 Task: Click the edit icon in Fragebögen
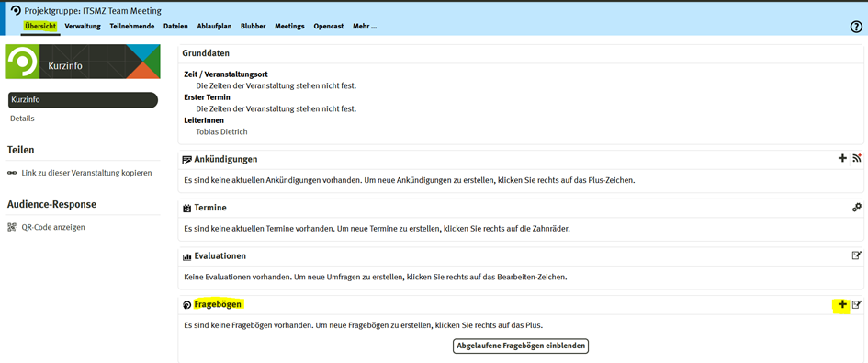click(x=857, y=304)
